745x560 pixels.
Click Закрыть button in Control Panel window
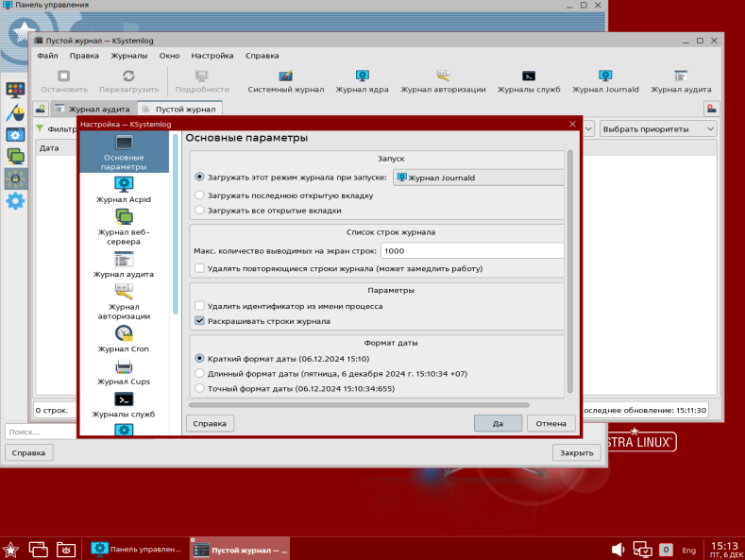pyautogui.click(x=576, y=452)
